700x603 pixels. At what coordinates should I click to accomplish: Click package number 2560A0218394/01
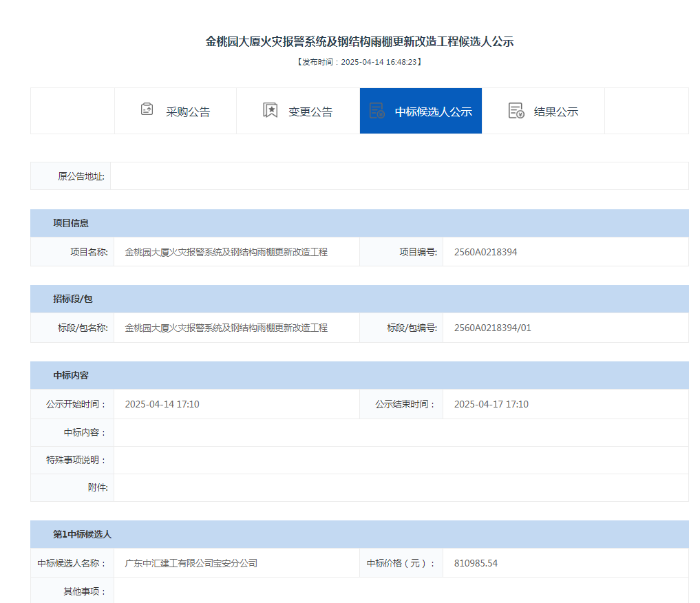point(492,328)
